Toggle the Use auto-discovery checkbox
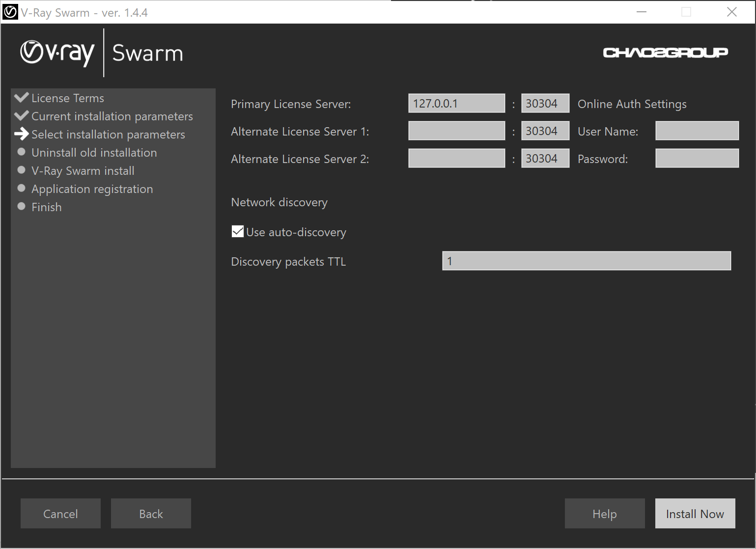The image size is (756, 549). coord(238,231)
